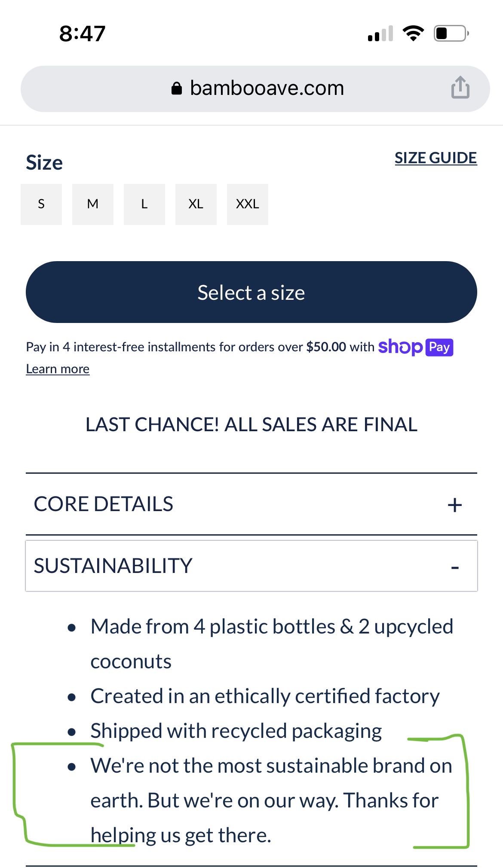This screenshot has height=868, width=503.
Task: Open the Size Guide link
Action: coord(436,158)
